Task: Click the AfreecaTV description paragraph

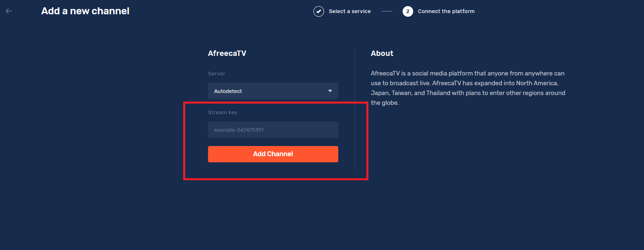Action: tap(468, 88)
